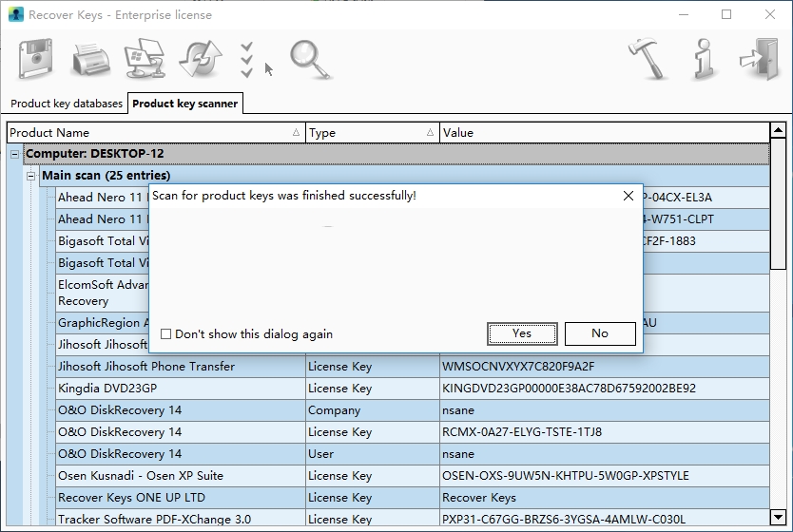Open the info 'i' icon

[x=705, y=60]
